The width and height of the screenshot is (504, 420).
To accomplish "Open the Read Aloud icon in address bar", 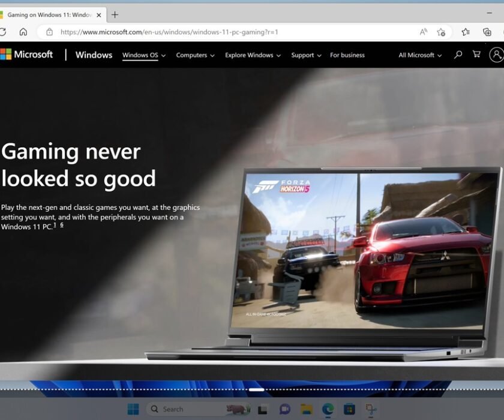I will pos(424,32).
